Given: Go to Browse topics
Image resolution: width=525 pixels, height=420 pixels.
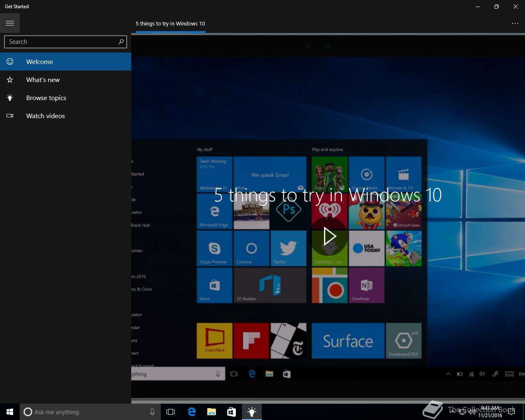Looking at the screenshot, I should pos(66,98).
